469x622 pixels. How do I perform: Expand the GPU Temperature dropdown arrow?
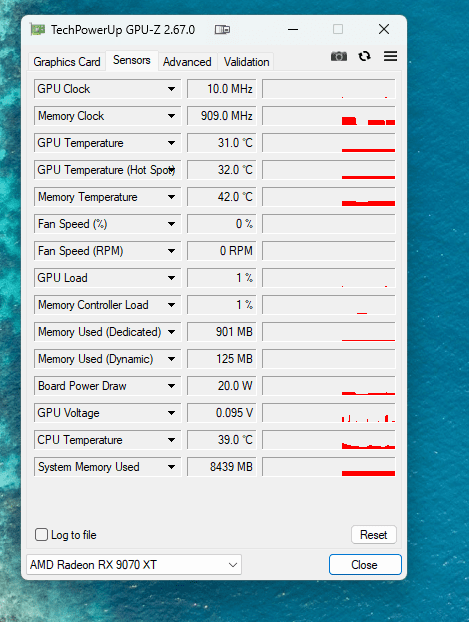[171, 143]
